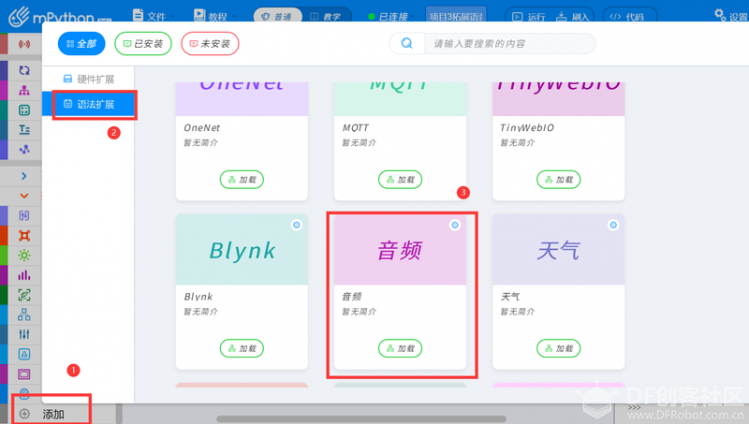The width and height of the screenshot is (749, 424).
Task: Collapse the orange down chevron in sidebar
Action: (x=24, y=196)
